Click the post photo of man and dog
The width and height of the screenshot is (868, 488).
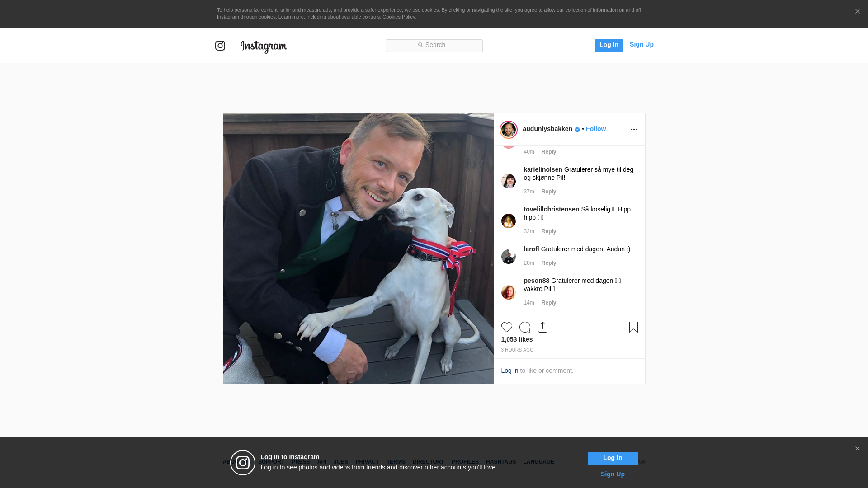[x=358, y=249]
